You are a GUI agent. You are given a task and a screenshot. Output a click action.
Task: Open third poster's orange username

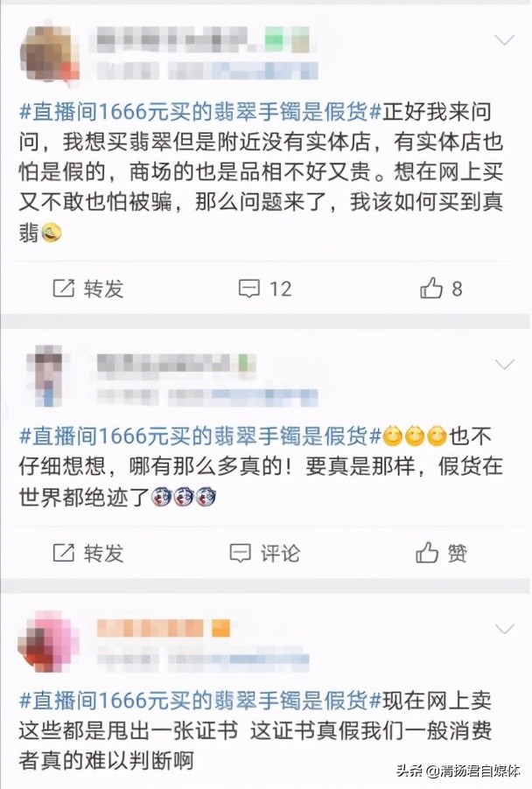163,628
